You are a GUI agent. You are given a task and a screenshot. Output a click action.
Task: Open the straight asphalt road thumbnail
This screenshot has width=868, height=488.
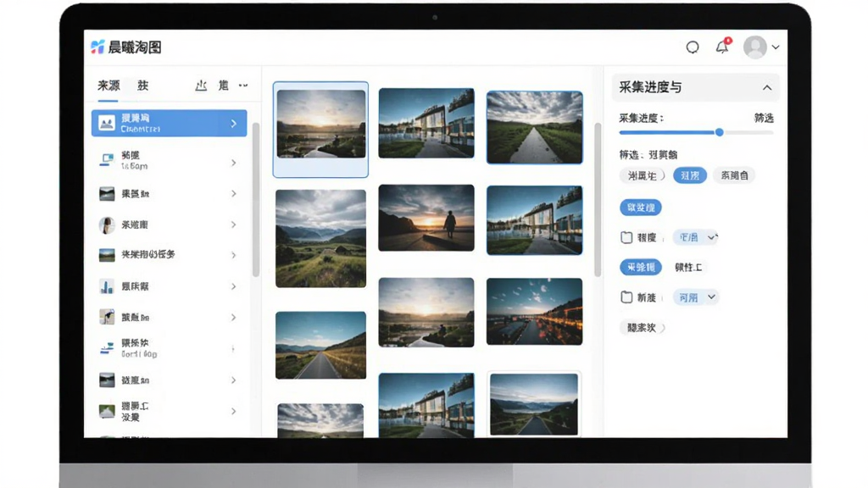(x=321, y=346)
